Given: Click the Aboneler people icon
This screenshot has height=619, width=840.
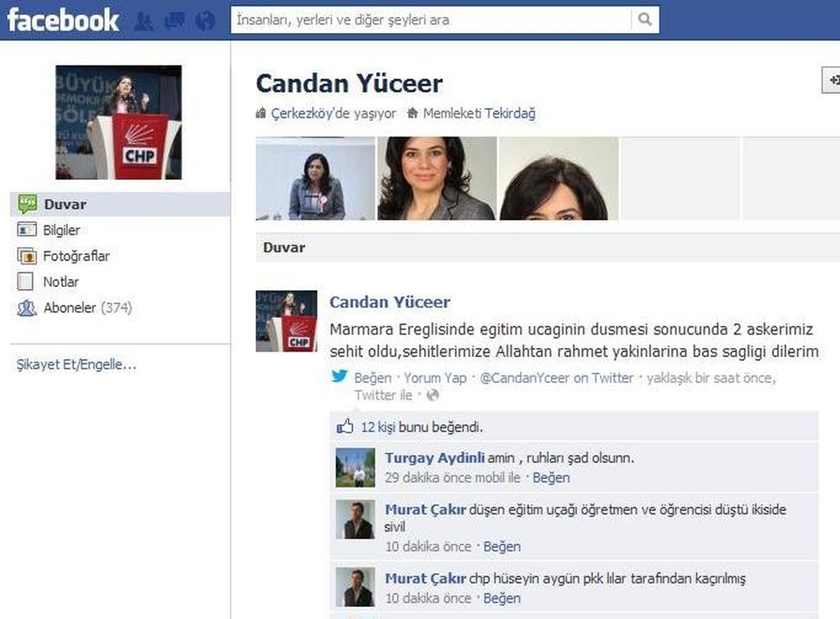Looking at the screenshot, I should [27, 307].
